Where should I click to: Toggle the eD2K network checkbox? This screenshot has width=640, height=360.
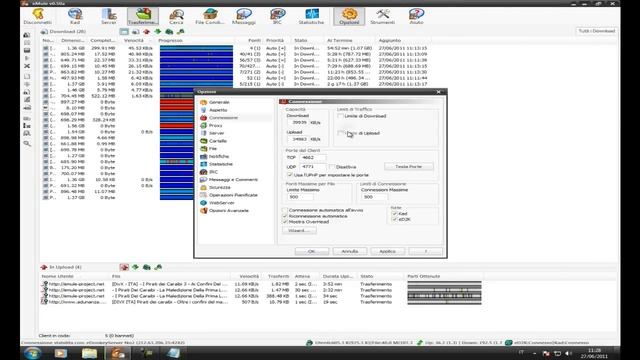pos(394,219)
